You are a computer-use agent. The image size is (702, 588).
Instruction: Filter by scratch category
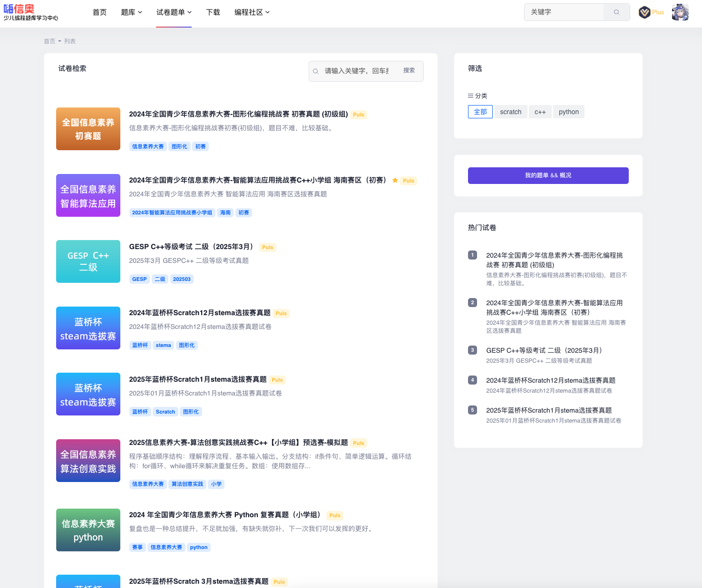[x=511, y=112]
